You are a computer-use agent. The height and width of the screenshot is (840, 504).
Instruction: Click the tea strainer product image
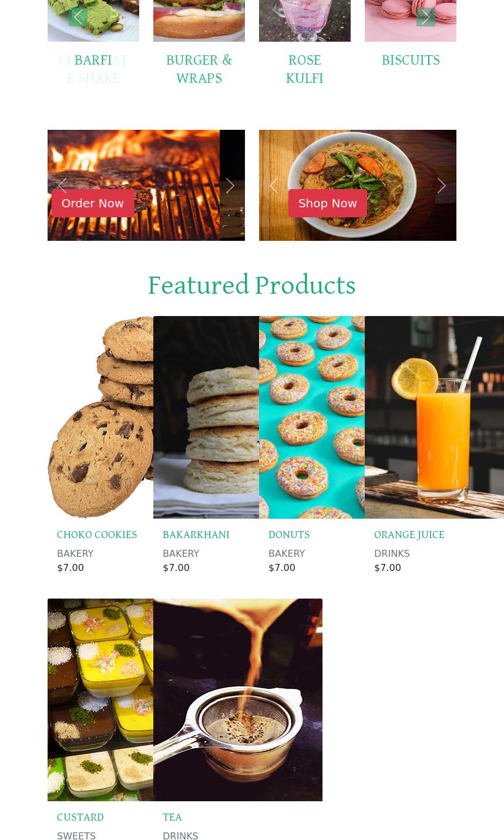click(x=238, y=700)
